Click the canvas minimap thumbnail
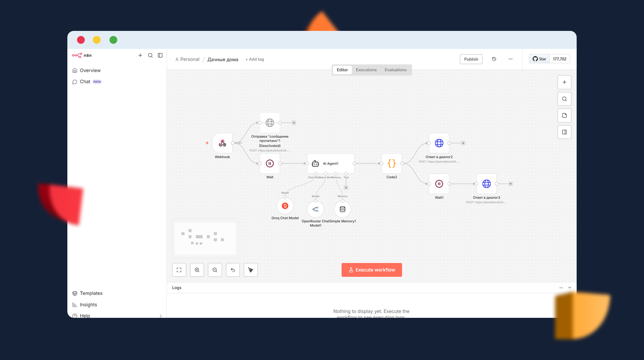Image resolution: width=644 pixels, height=360 pixels. tap(205, 238)
